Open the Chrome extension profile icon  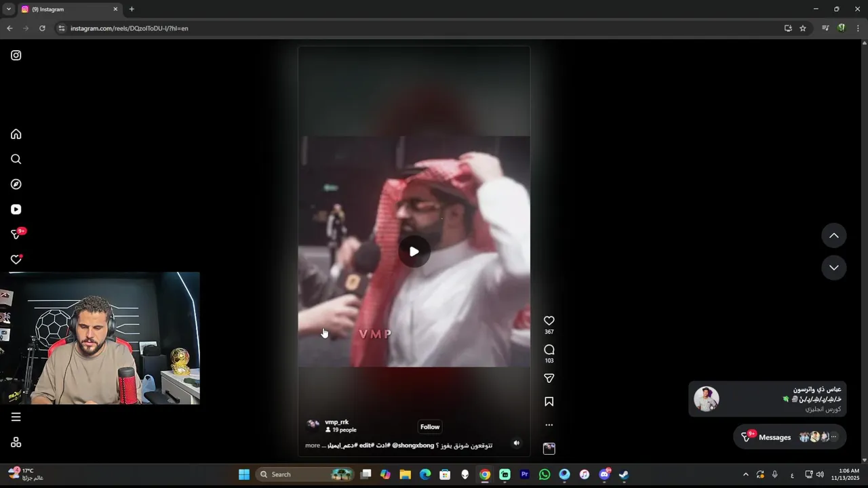842,28
